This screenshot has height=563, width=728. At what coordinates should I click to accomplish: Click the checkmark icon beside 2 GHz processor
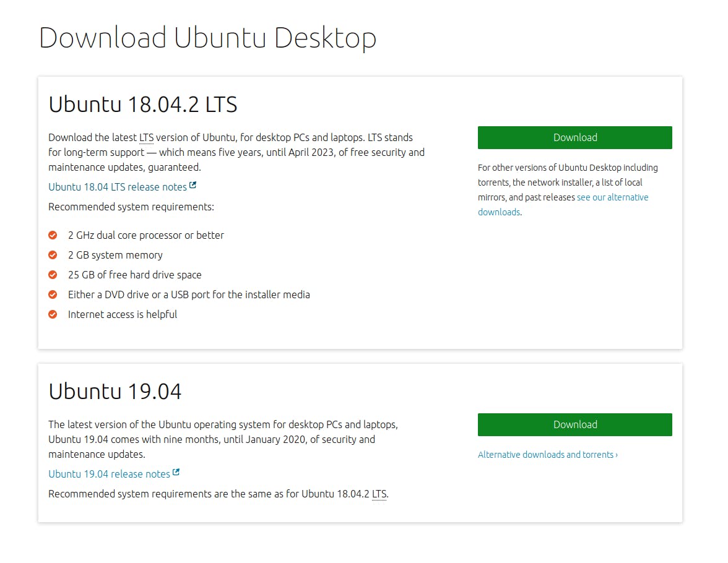53,235
